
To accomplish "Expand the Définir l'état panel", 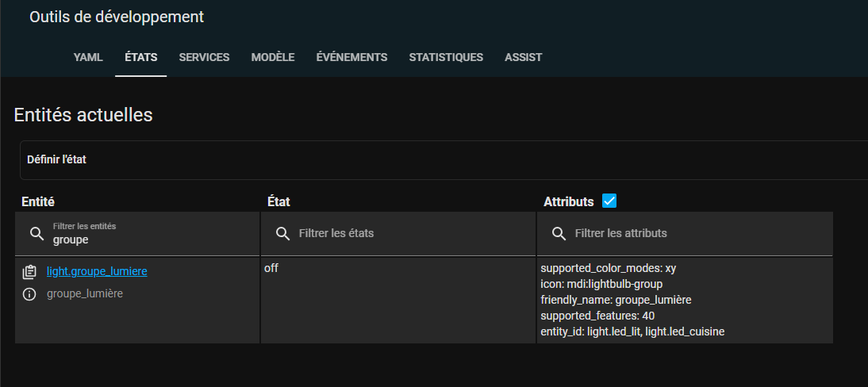I will [x=444, y=160].
